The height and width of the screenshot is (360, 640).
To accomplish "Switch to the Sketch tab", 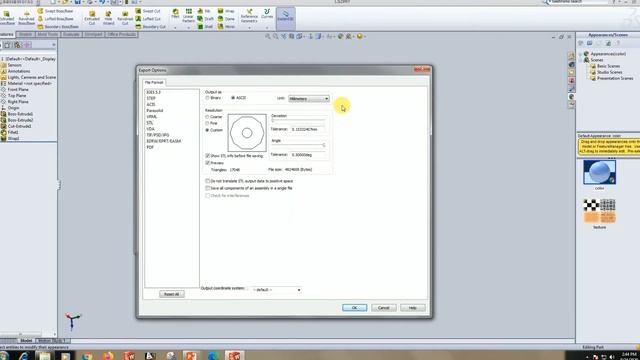I will pyautogui.click(x=25, y=35).
